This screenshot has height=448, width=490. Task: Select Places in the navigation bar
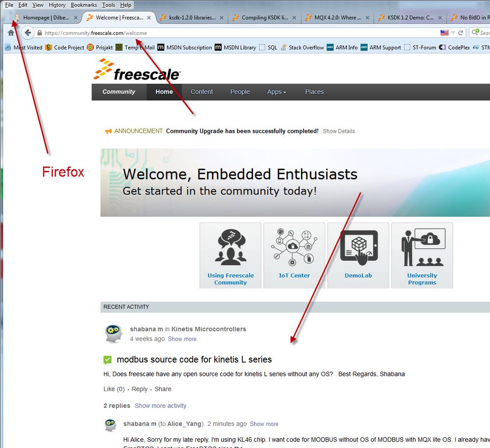tap(314, 92)
